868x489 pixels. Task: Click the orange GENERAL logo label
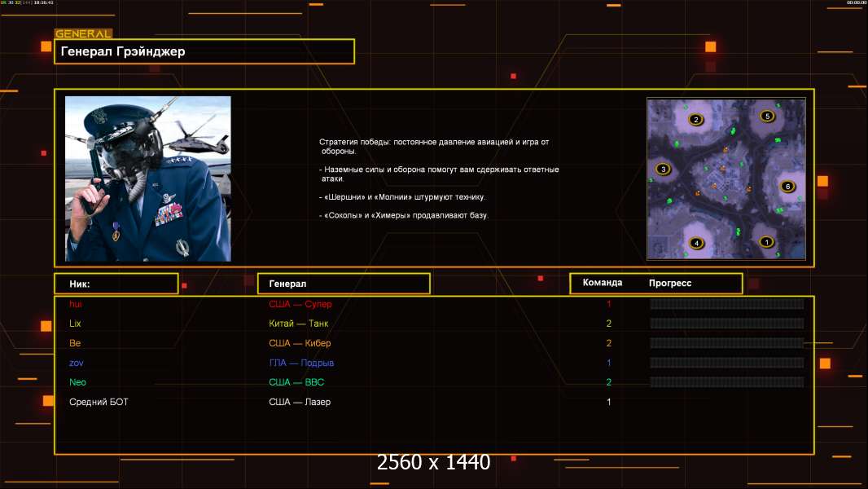point(83,34)
